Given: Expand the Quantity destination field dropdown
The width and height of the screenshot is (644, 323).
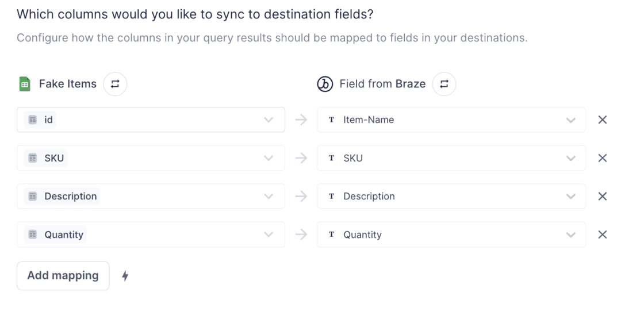Looking at the screenshot, I should point(570,234).
